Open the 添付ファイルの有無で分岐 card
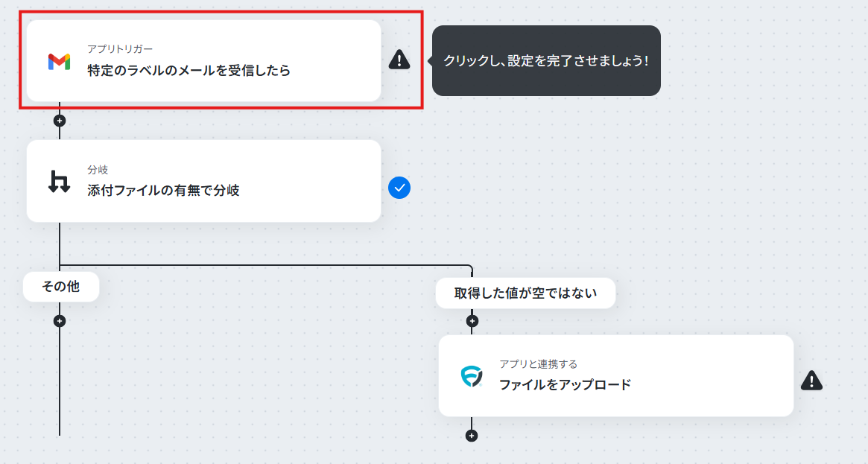Viewport: 868px width, 464px height. click(203, 181)
